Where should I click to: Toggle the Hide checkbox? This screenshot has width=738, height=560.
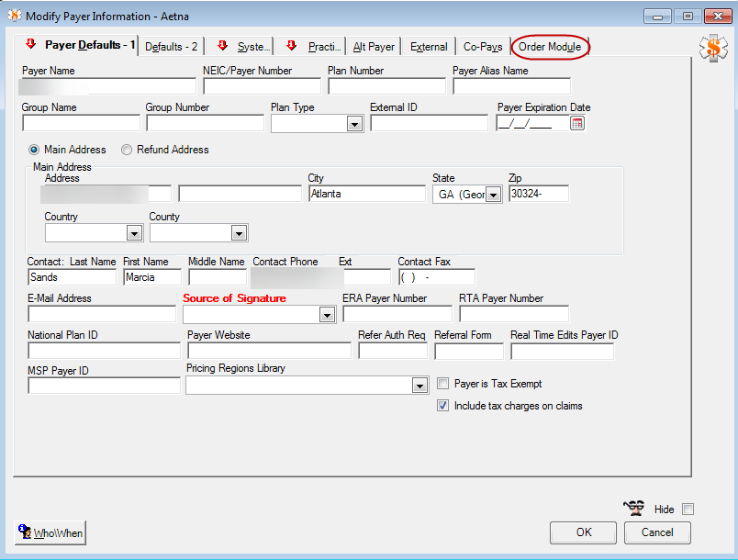[688, 510]
